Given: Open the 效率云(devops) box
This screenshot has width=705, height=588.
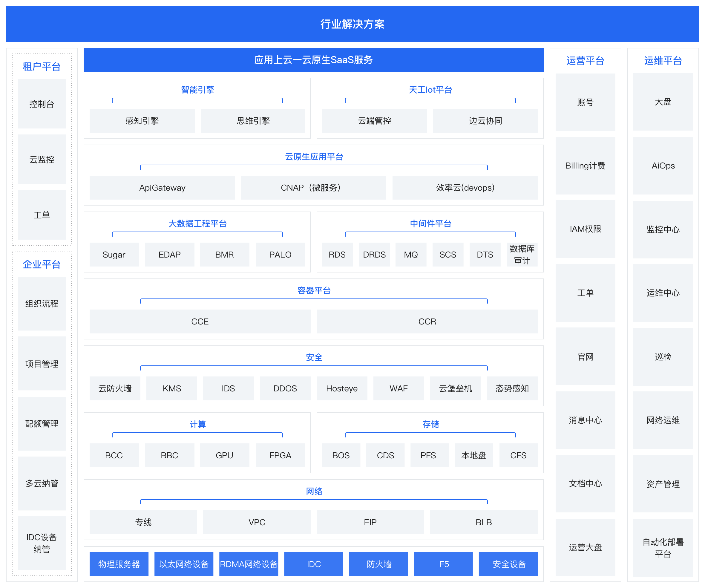Looking at the screenshot, I should click(465, 187).
